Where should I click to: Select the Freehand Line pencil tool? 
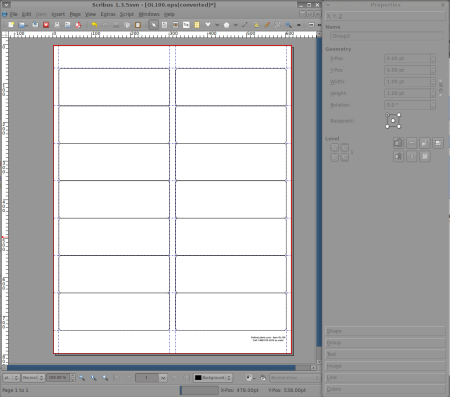(x=267, y=25)
